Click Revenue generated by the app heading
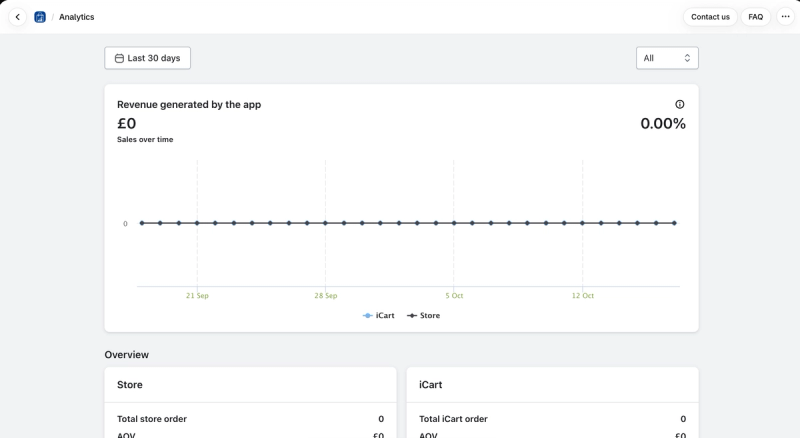This screenshot has height=438, width=800. [189, 105]
